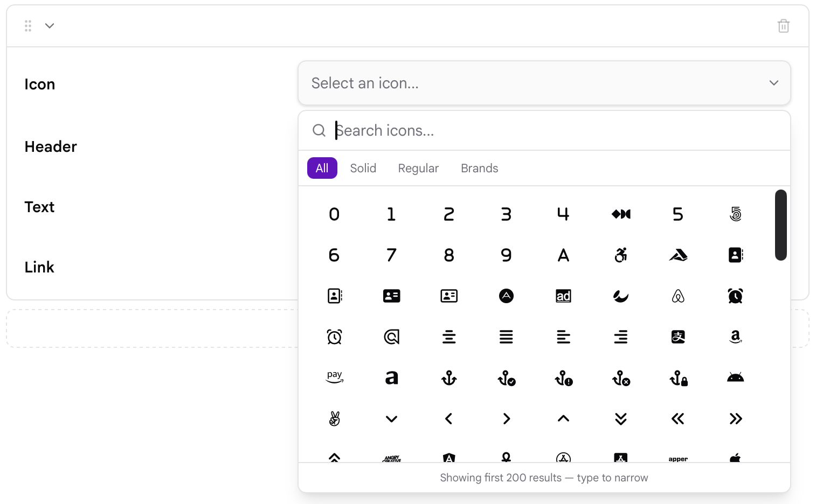The width and height of the screenshot is (816, 504).
Task: Select the double angle right icon
Action: 736,419
